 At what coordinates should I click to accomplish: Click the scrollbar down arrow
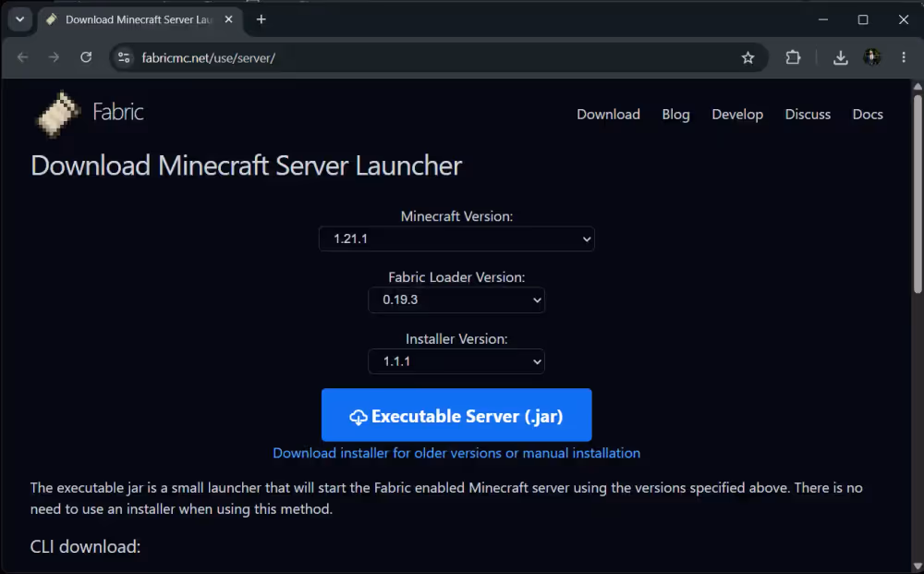pos(918,567)
